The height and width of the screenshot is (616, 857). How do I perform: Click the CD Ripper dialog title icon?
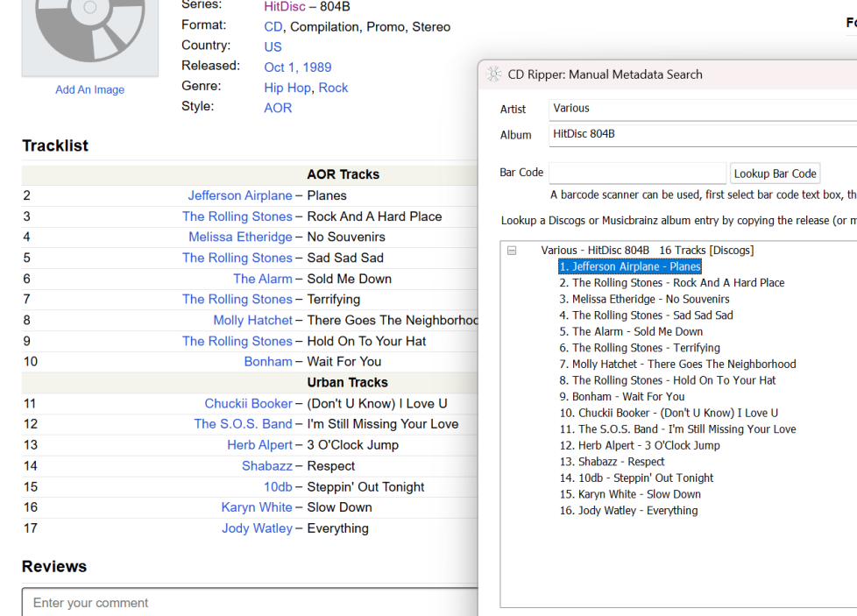[494, 74]
